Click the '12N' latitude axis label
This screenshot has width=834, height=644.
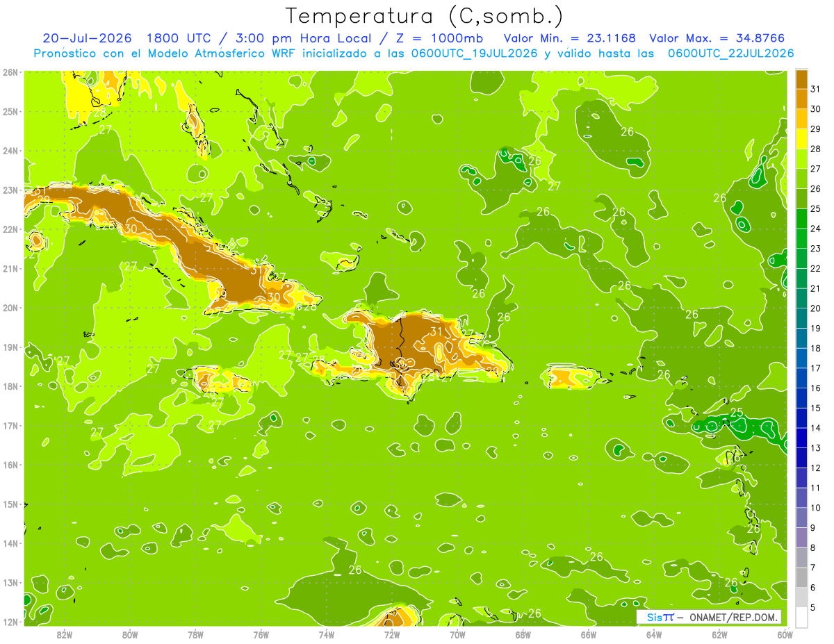[x=10, y=622]
